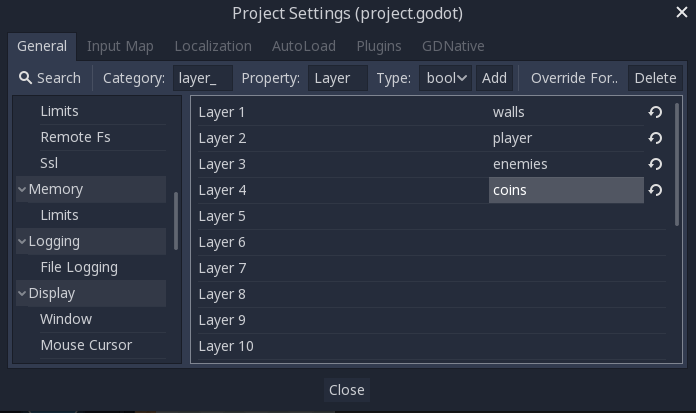This screenshot has height=413, width=696.
Task: Open Override For.. menu
Action: pyautogui.click(x=574, y=78)
